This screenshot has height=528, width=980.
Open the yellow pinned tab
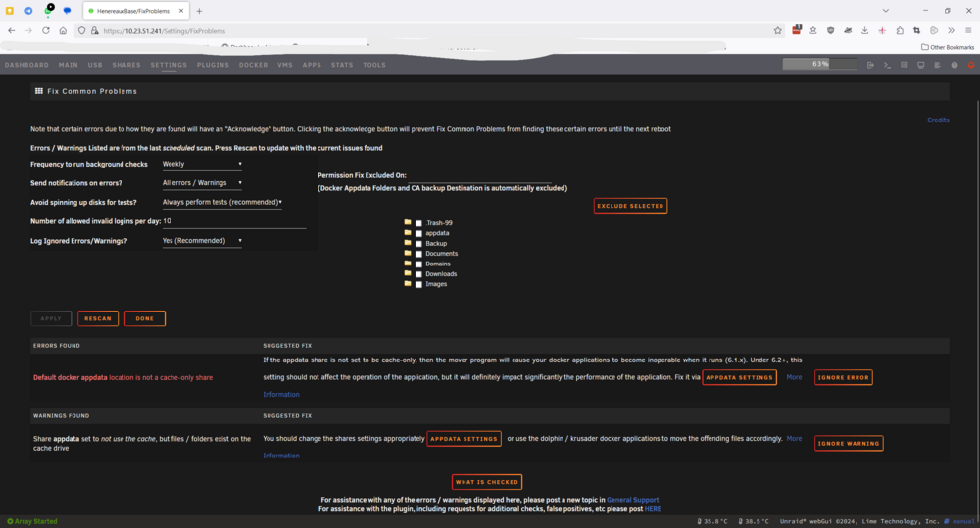pos(10,11)
